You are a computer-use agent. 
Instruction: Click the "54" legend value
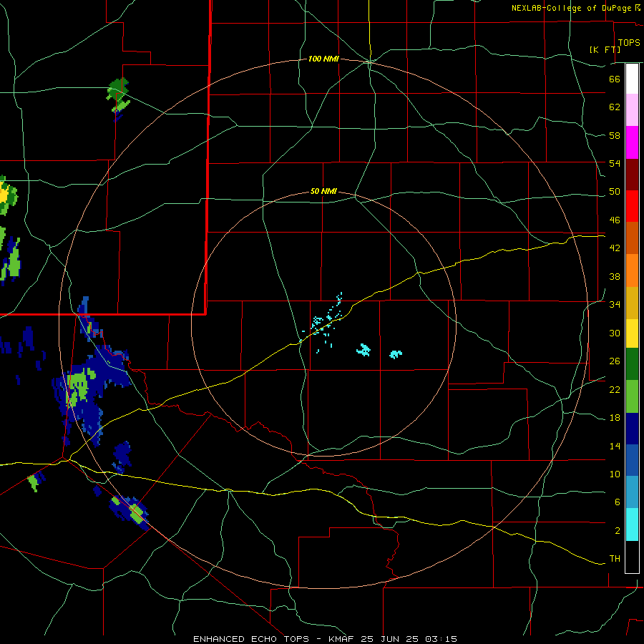(615, 163)
